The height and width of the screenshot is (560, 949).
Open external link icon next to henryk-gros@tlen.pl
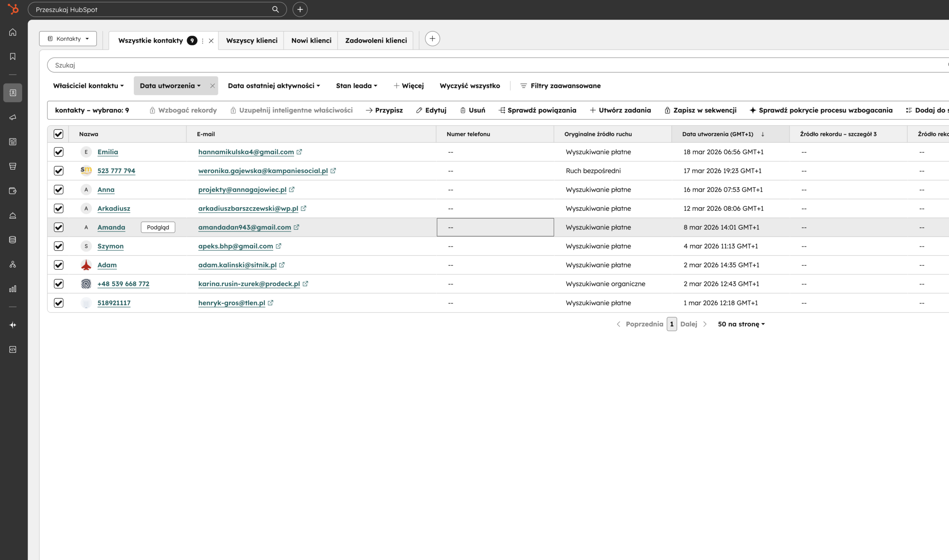pyautogui.click(x=271, y=303)
